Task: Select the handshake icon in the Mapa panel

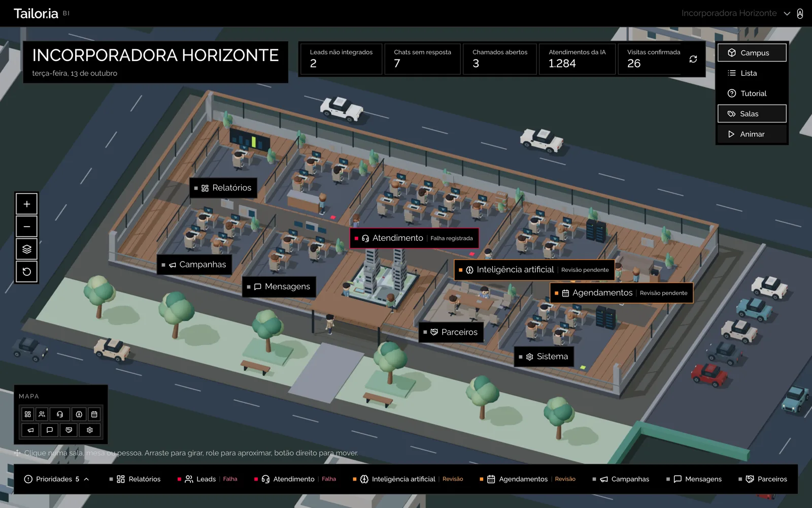Action: click(x=69, y=430)
